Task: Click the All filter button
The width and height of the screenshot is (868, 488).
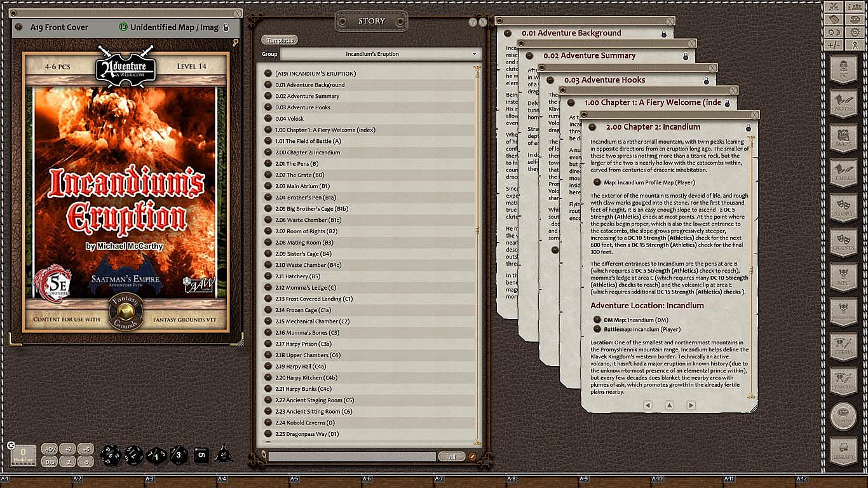Action: click(x=451, y=456)
